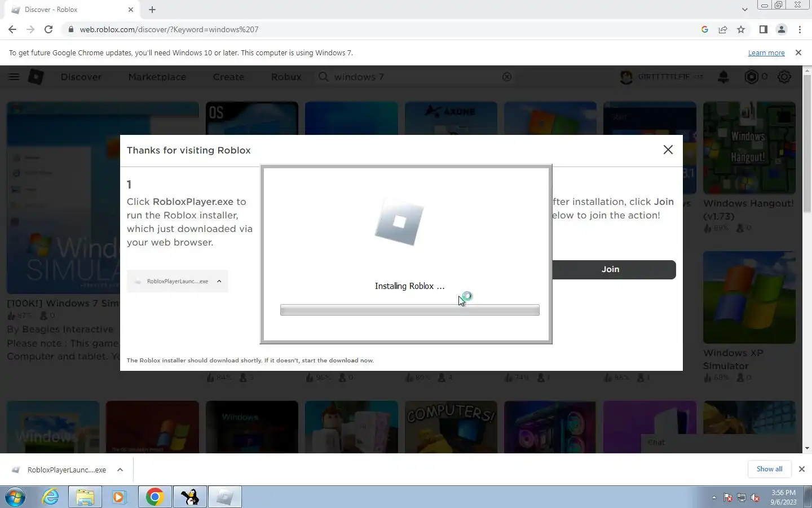Close the Discover - Roblox tab
This screenshot has height=508, width=812.
(131, 10)
